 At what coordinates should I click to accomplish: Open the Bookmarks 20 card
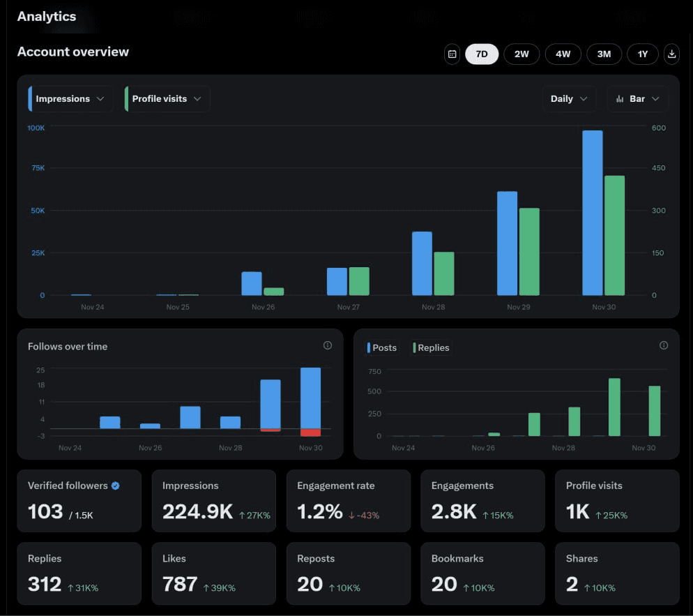[482, 573]
